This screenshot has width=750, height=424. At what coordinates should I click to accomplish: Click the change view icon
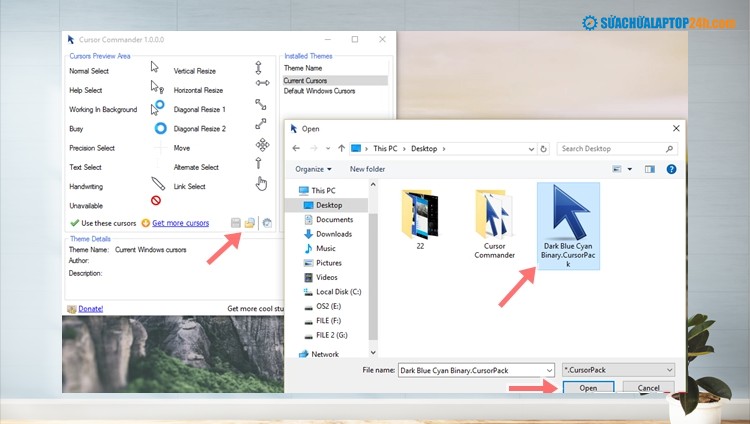tap(617, 169)
